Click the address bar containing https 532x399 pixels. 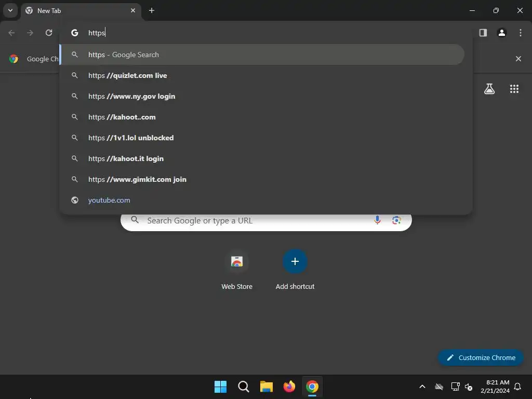(x=266, y=33)
